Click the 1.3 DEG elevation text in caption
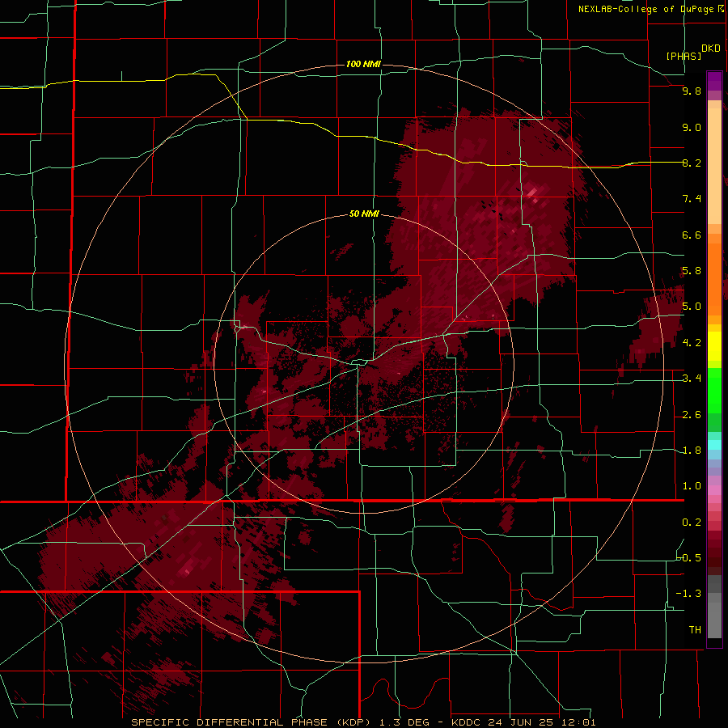Image resolution: width=728 pixels, height=728 pixels. click(x=404, y=722)
